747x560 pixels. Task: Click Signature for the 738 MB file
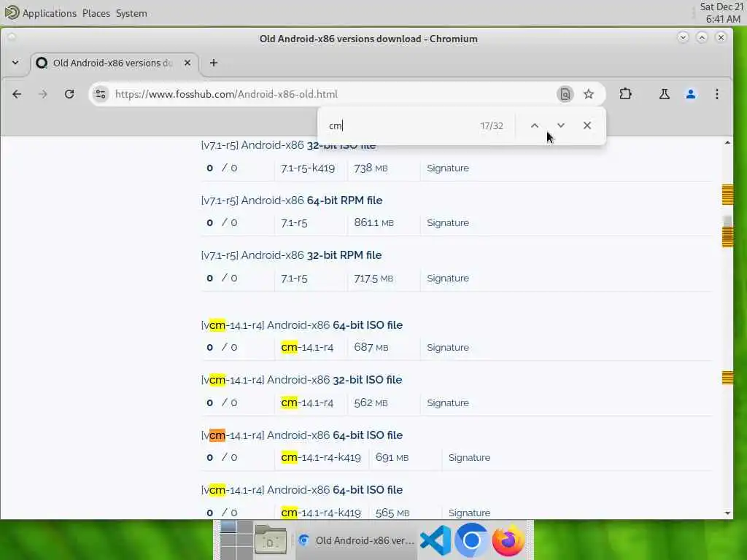pyautogui.click(x=448, y=168)
